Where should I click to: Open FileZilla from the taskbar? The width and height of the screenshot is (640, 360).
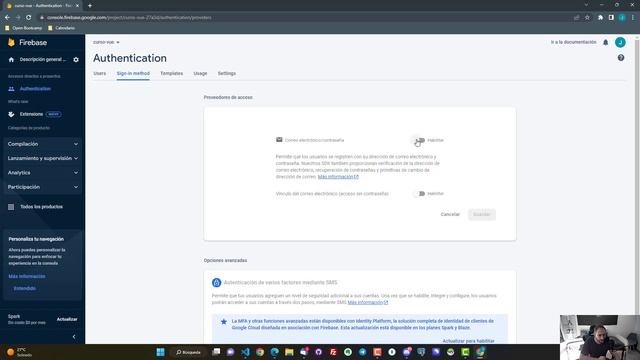(333, 352)
